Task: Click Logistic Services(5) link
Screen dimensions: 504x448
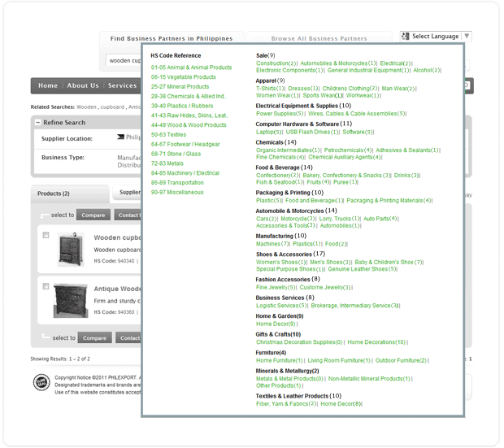Action: tap(281, 306)
